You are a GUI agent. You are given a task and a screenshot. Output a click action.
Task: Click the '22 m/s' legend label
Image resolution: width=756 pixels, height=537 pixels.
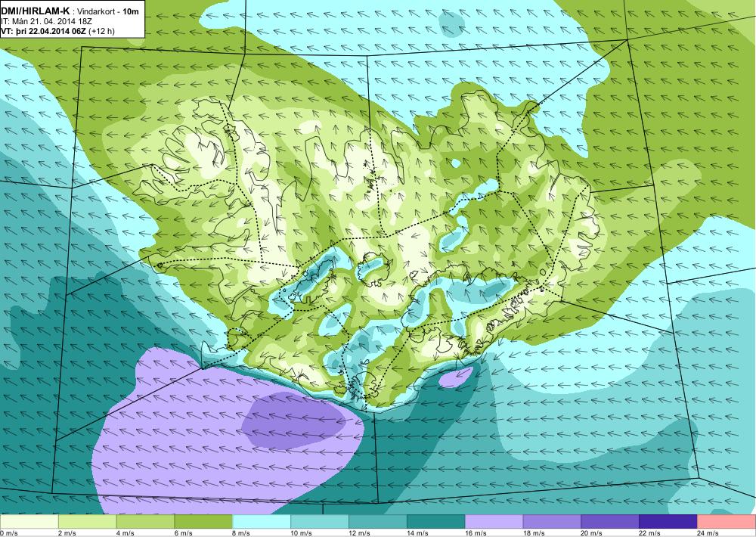point(650,533)
